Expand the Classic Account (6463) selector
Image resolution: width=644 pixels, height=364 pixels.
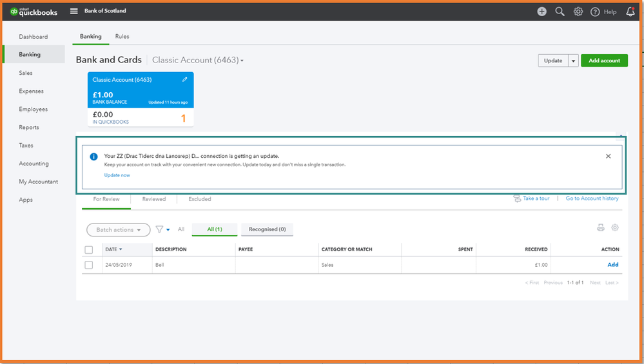(x=197, y=60)
